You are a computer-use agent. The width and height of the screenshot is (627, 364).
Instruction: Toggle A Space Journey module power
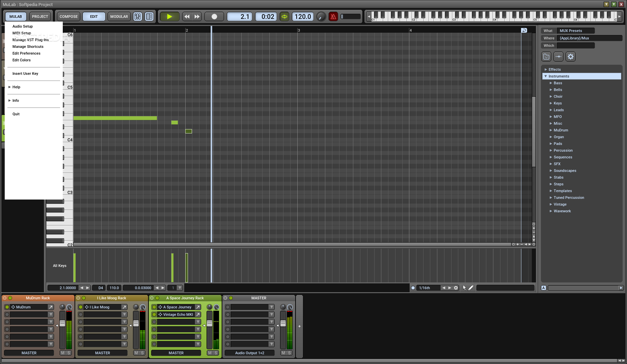point(154,307)
